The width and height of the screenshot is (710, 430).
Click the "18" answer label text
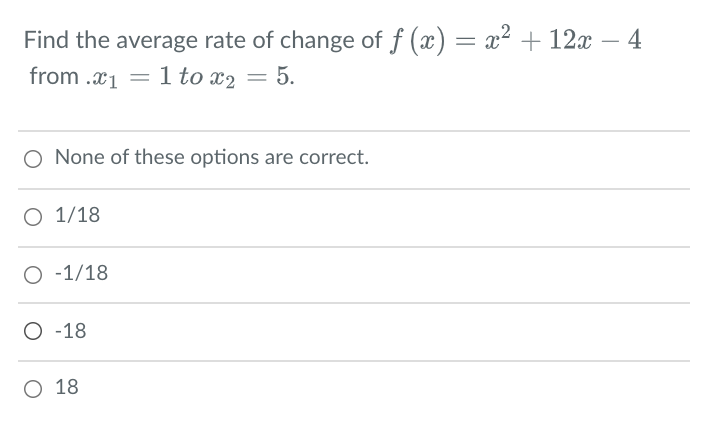coord(67,387)
